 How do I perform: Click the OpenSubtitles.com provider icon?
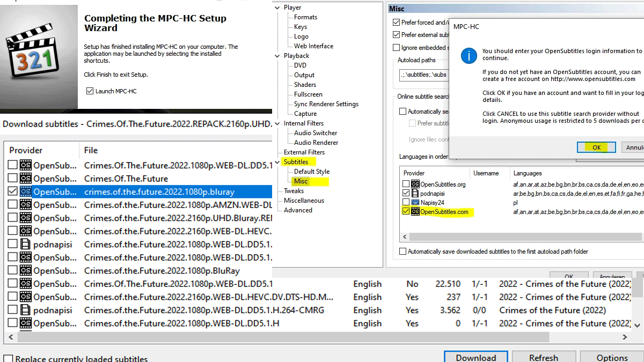click(x=415, y=212)
